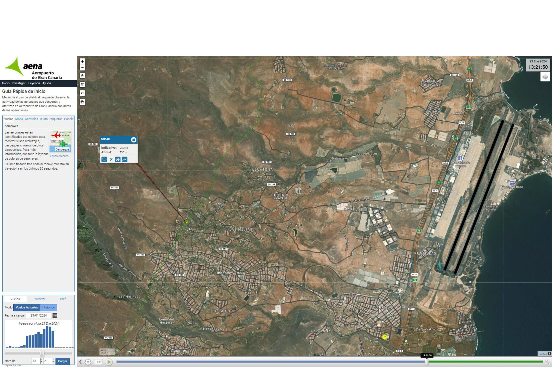Click the map refresh icon

tap(82, 93)
